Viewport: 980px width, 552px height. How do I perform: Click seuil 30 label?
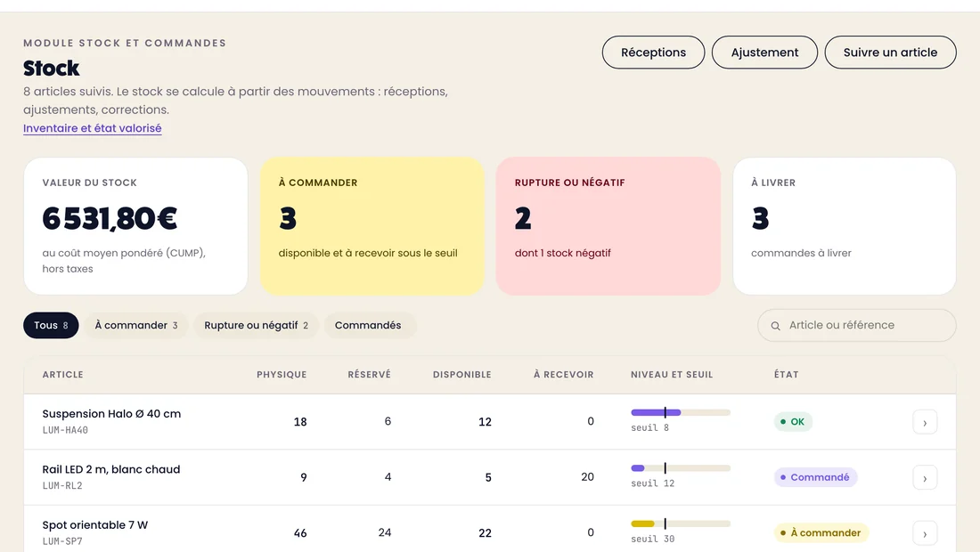(652, 539)
